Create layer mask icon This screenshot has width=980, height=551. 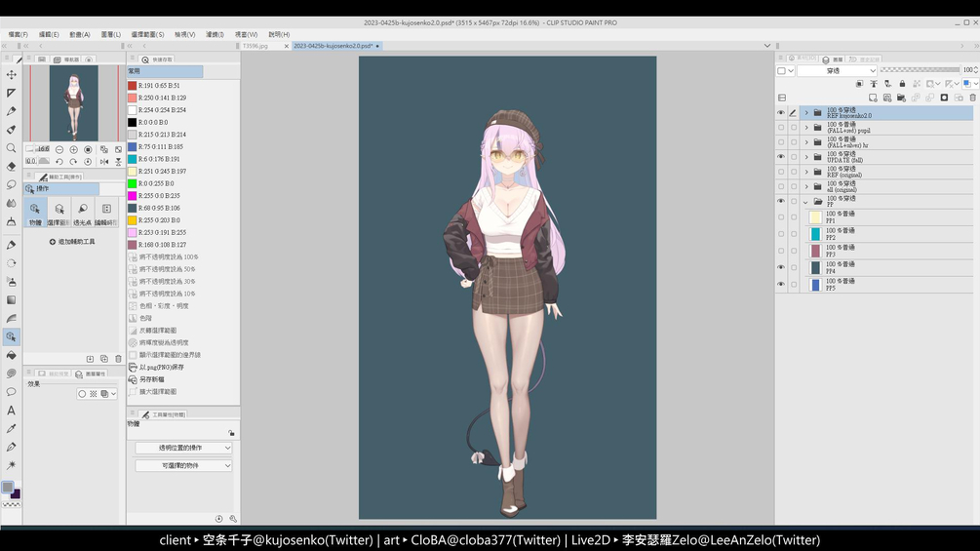point(944,98)
